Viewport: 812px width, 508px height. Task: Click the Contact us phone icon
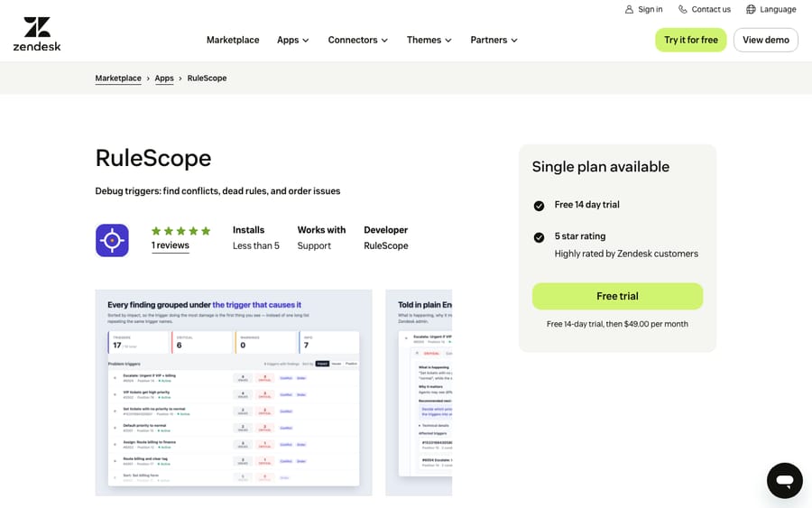[683, 9]
